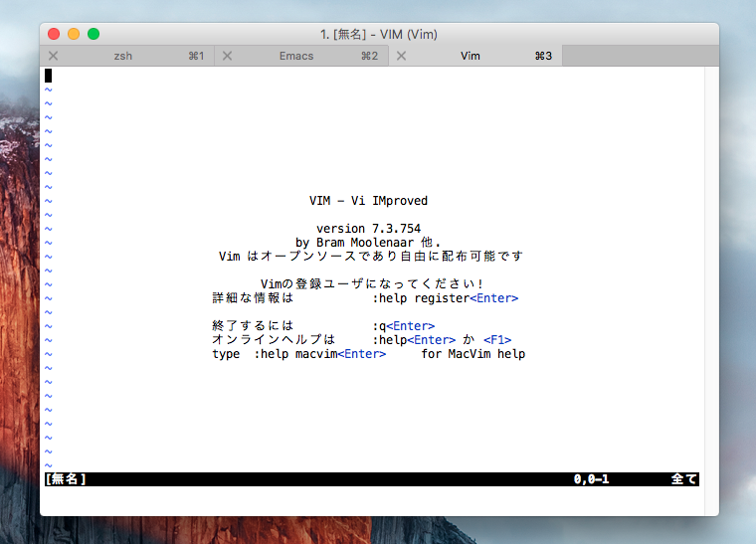This screenshot has width=756, height=544.
Task: Click the 'オンラインヘルプは' label text
Action: coord(274,340)
